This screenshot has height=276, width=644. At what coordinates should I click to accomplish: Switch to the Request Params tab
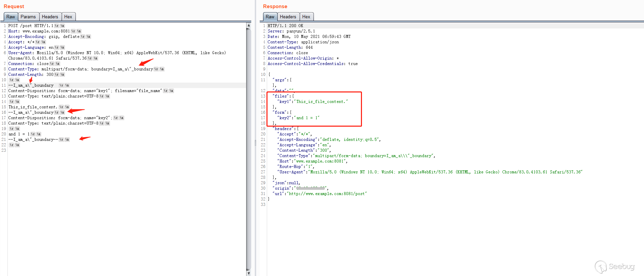click(x=28, y=17)
